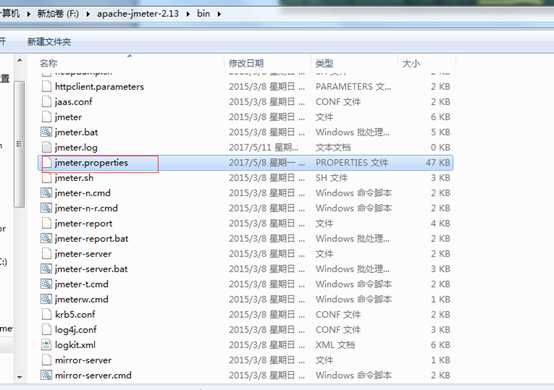Click the jmeter.bat batch file icon
The image size is (554, 390).
[x=46, y=132]
